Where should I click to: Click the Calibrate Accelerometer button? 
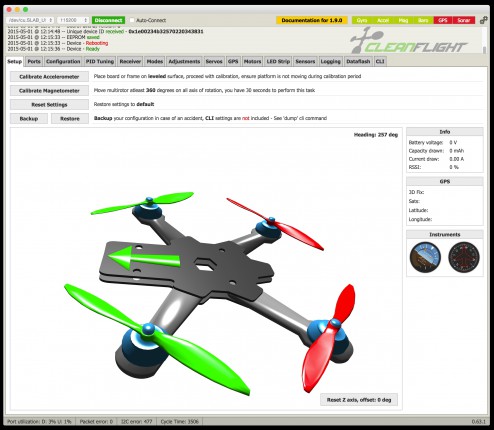(x=49, y=77)
